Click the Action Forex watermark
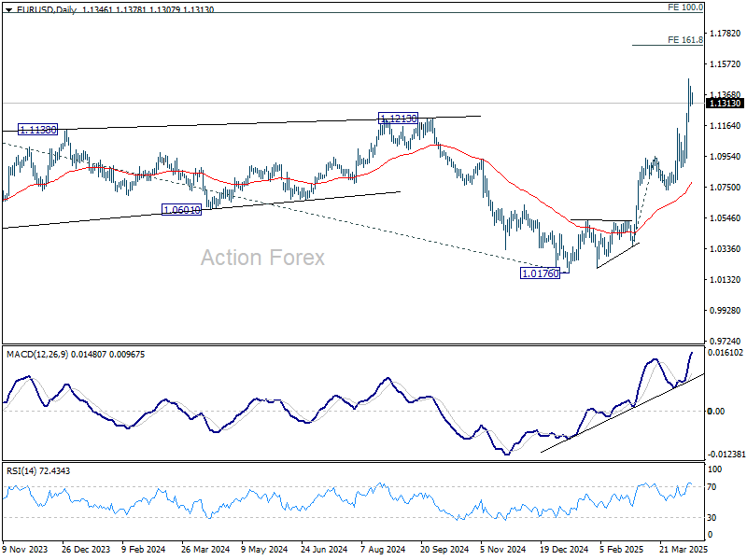Image resolution: width=747 pixels, height=560 pixels. click(262, 258)
